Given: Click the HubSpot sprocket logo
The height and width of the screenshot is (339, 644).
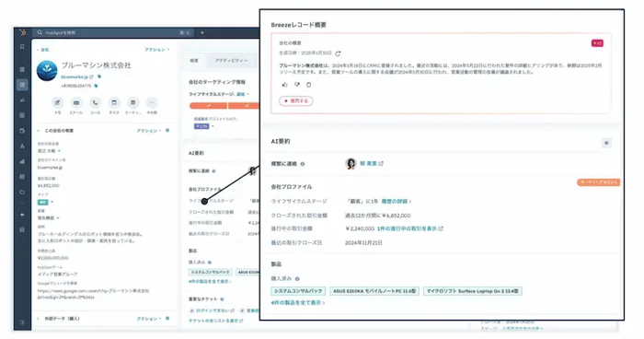Looking at the screenshot, I should 23,32.
